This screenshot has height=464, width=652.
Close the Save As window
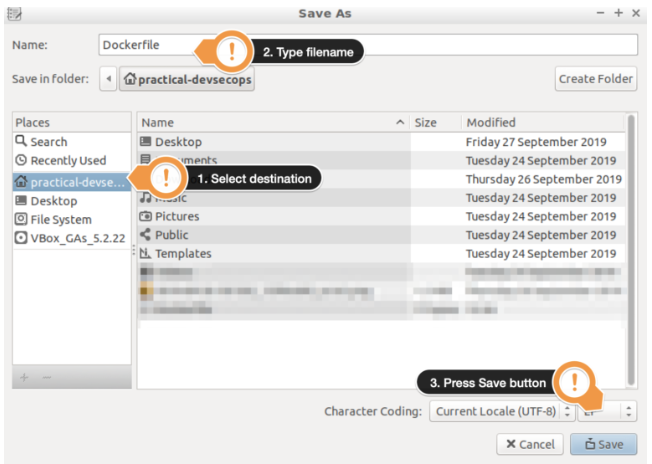tap(636, 13)
